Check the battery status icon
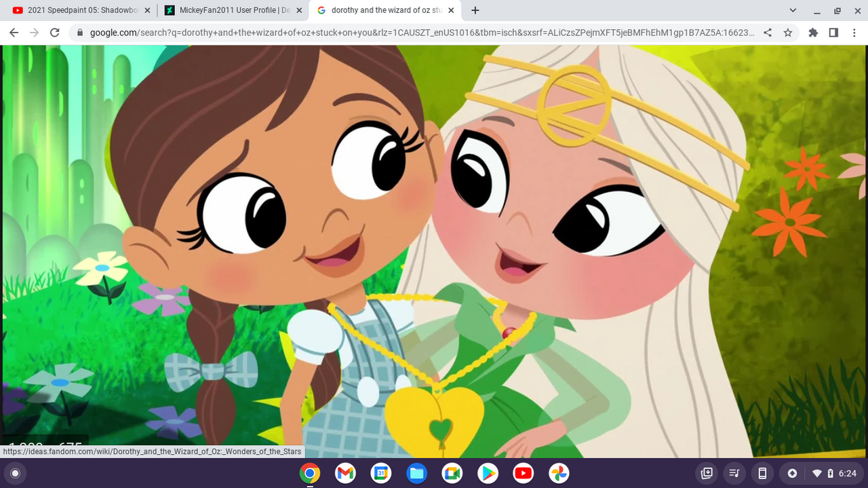This screenshot has height=488, width=868. 831,473
